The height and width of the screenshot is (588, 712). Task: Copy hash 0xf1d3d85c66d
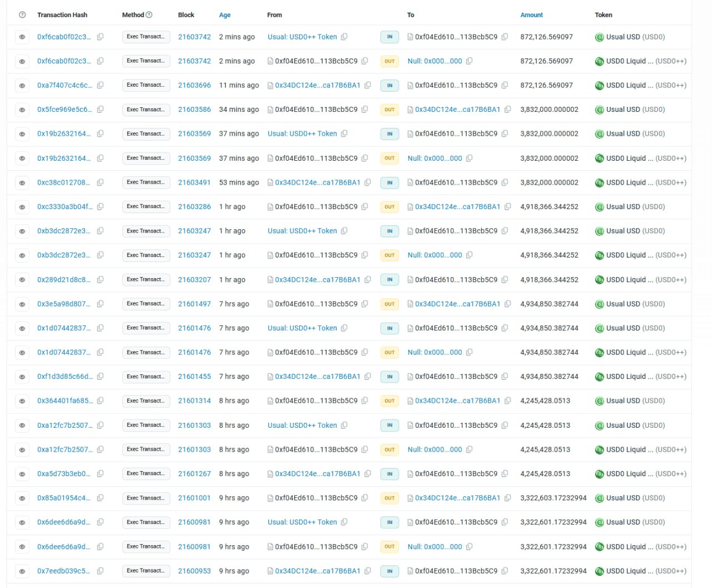click(100, 377)
